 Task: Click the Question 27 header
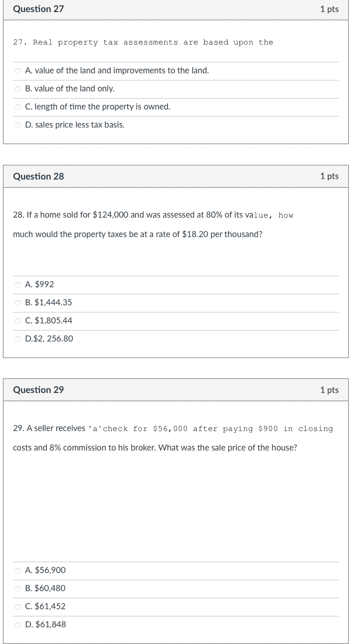[39, 9]
